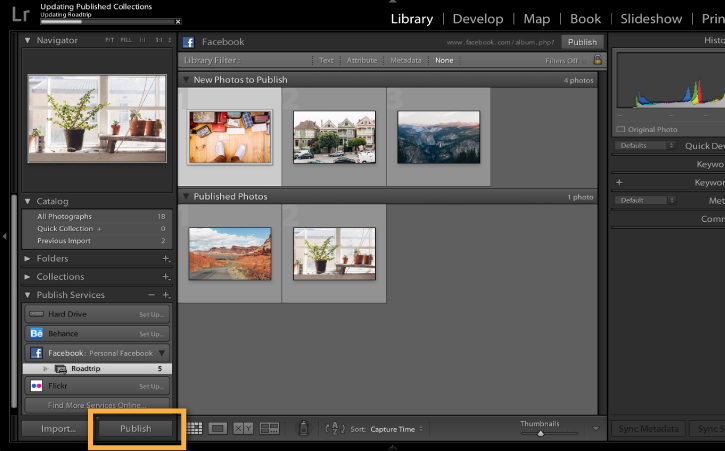Select Metadata library filter
The image size is (725, 451).
(406, 60)
